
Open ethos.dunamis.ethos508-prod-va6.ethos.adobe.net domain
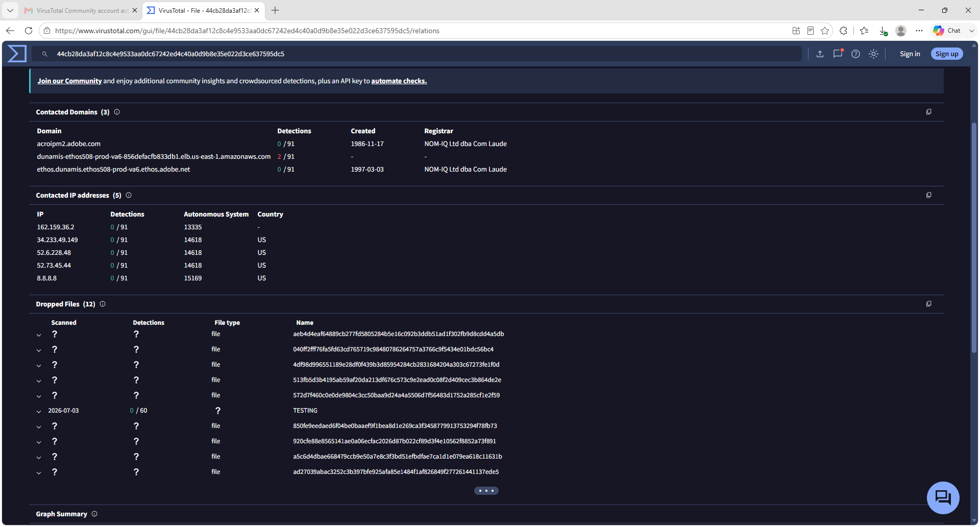pos(113,169)
